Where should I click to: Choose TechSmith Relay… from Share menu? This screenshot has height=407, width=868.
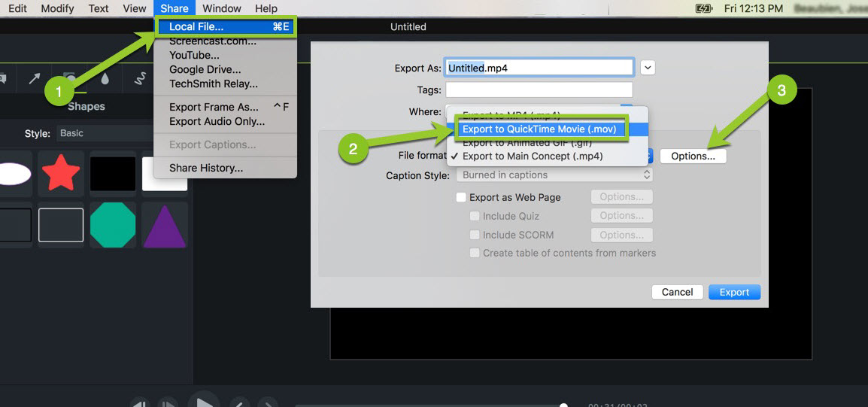(226, 84)
